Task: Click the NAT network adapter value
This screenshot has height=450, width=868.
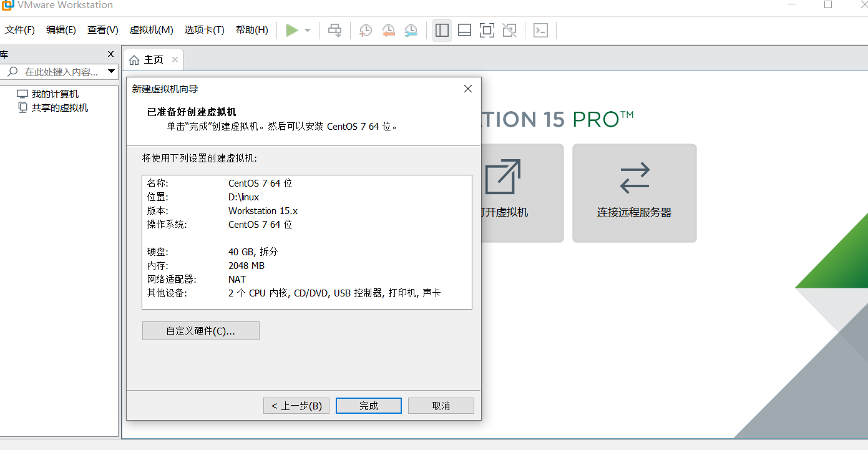Action: 237,280
